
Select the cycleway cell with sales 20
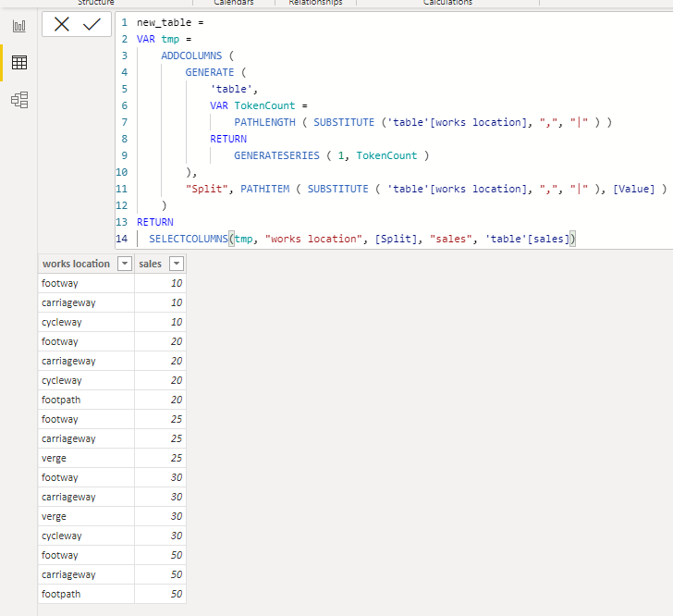coord(86,380)
